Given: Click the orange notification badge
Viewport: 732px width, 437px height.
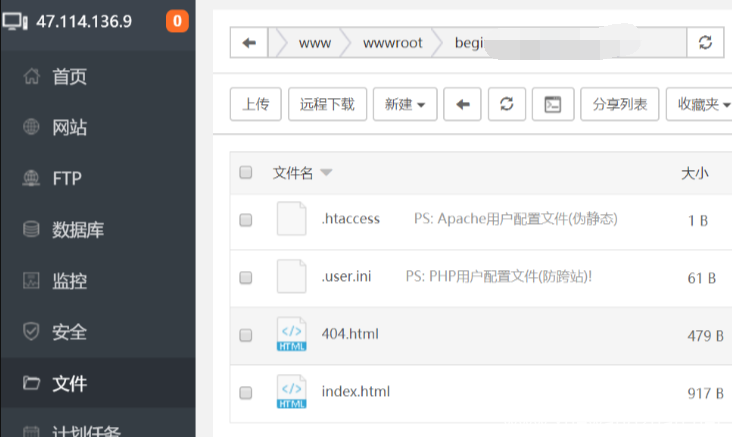Looking at the screenshot, I should [x=177, y=21].
